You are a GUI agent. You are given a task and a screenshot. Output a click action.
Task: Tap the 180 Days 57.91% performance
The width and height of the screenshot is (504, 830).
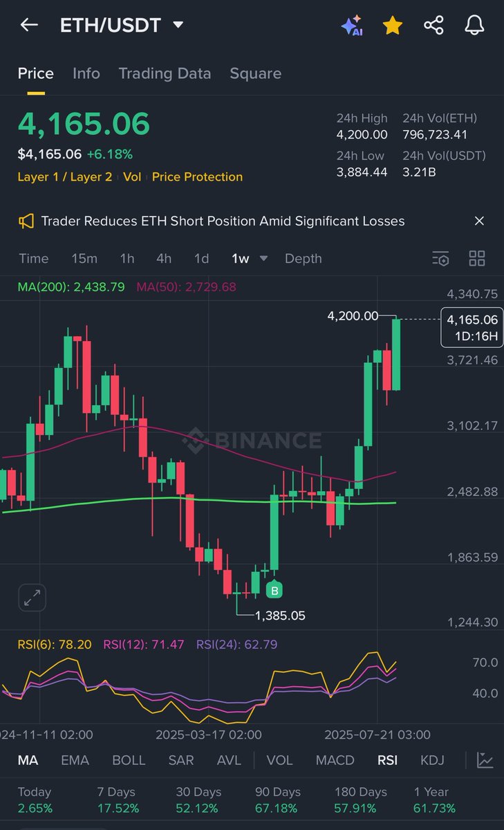pos(360,800)
